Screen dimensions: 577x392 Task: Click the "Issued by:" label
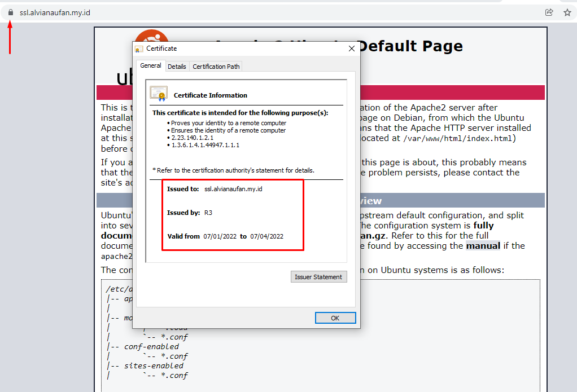point(183,213)
